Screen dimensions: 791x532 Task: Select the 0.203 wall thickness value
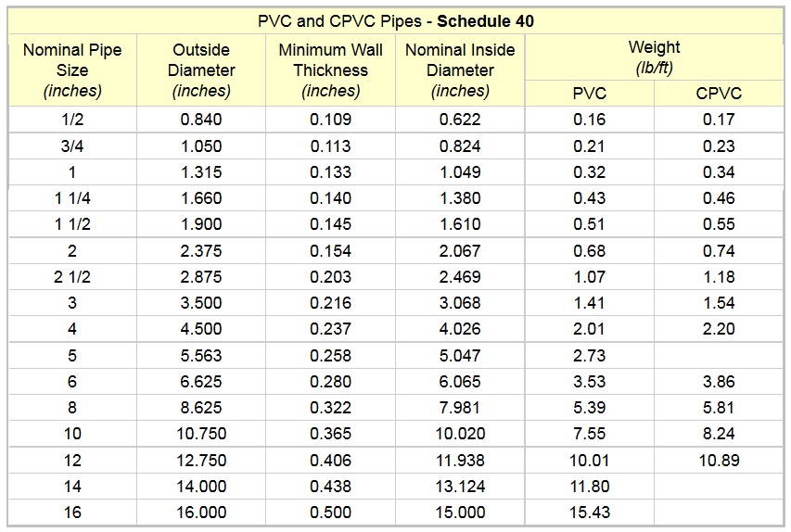[x=331, y=277]
